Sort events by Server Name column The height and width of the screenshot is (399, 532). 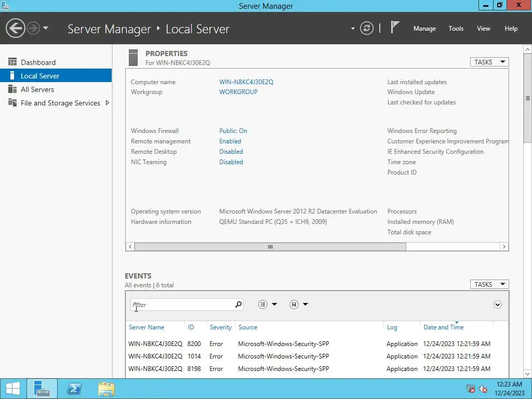pyautogui.click(x=146, y=327)
